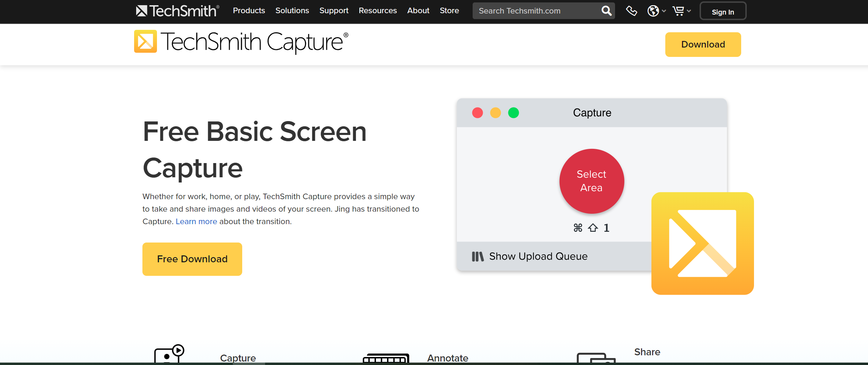Click the upload queue library icon

coord(477,256)
